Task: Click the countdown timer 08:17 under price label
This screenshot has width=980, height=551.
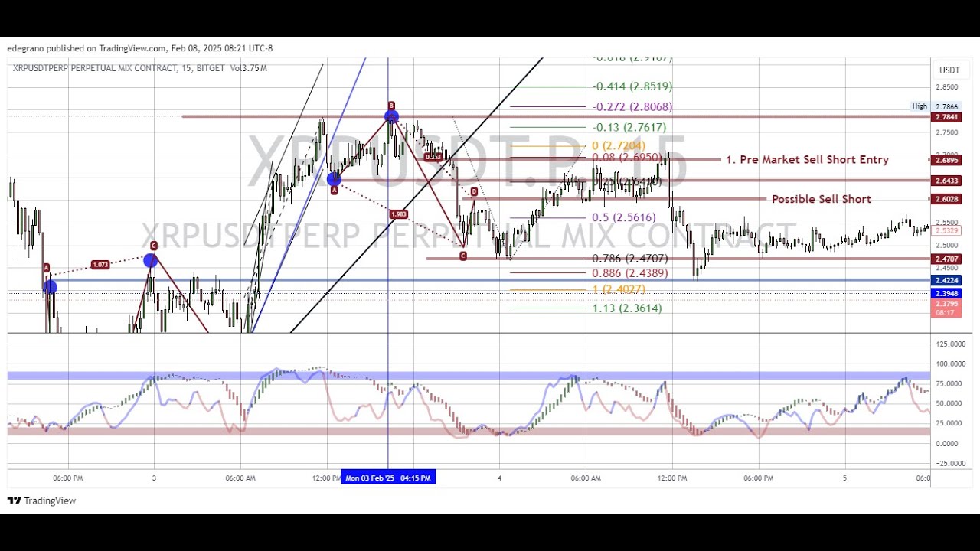Action: pyautogui.click(x=946, y=312)
